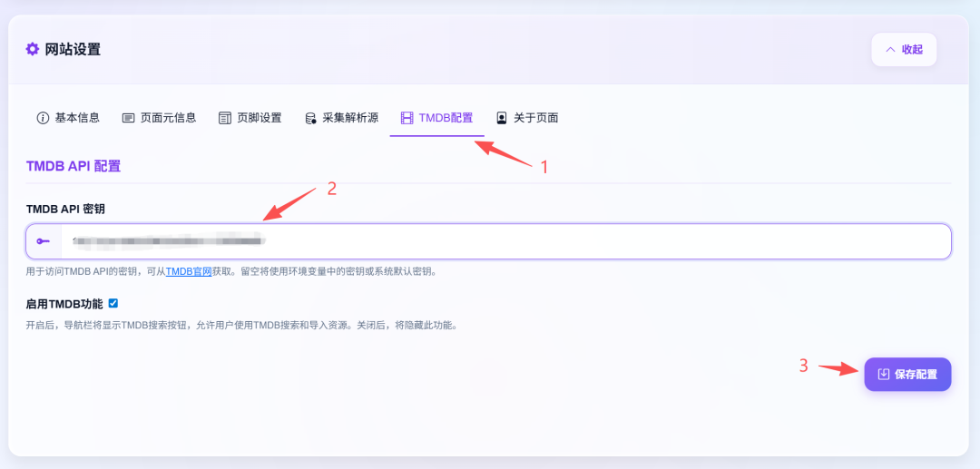Select the 页脚设置 tab
The height and width of the screenshot is (469, 980).
250,117
